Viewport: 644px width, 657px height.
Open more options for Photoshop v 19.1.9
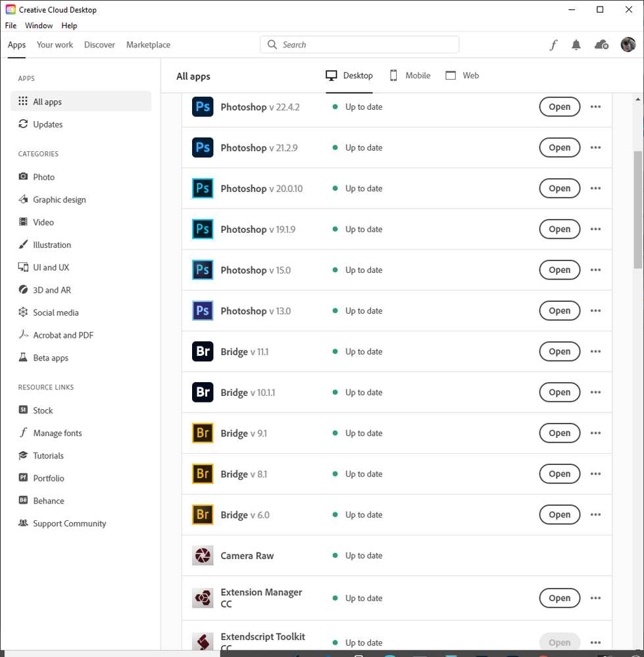tap(595, 229)
